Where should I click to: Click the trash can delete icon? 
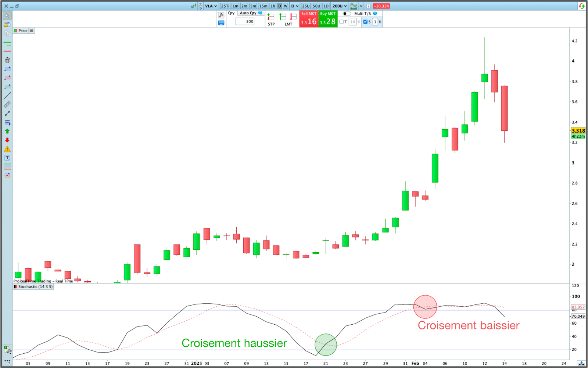pos(7,60)
